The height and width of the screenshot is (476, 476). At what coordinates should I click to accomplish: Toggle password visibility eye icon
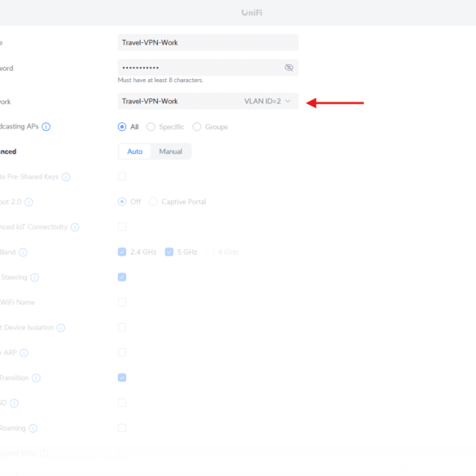(289, 68)
